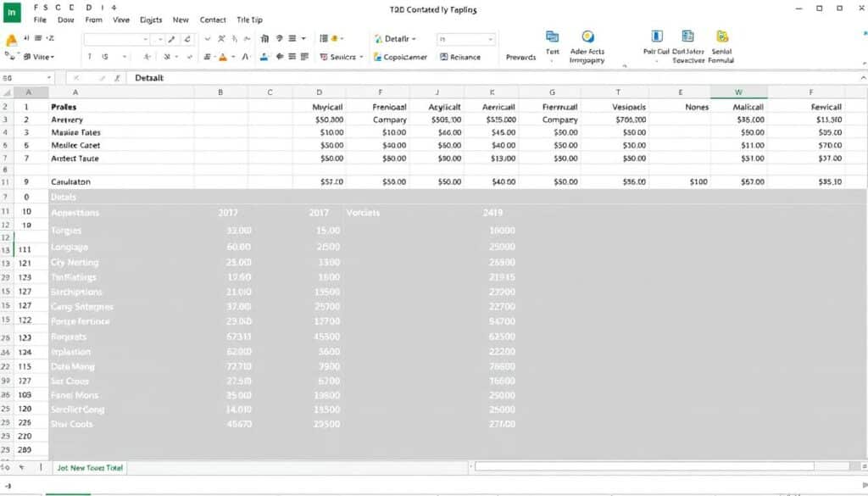Click the horizontal scrollbar at the bottom

click(x=661, y=466)
